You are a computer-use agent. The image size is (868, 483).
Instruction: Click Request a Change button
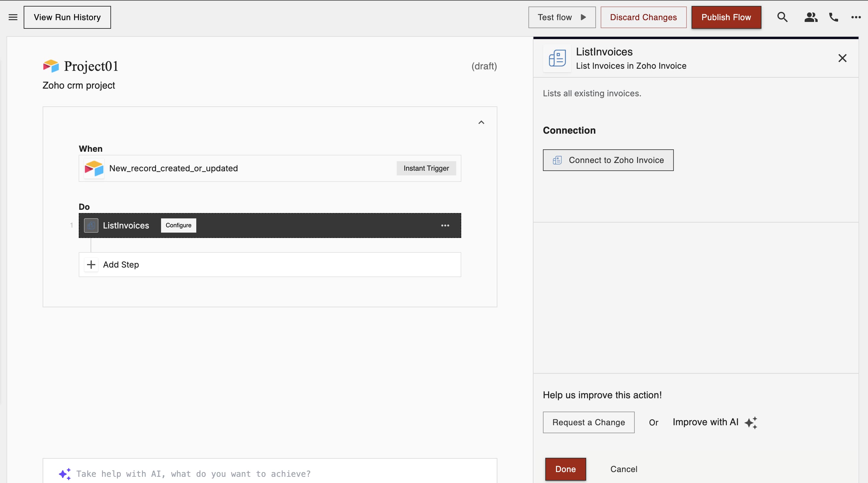coord(589,422)
